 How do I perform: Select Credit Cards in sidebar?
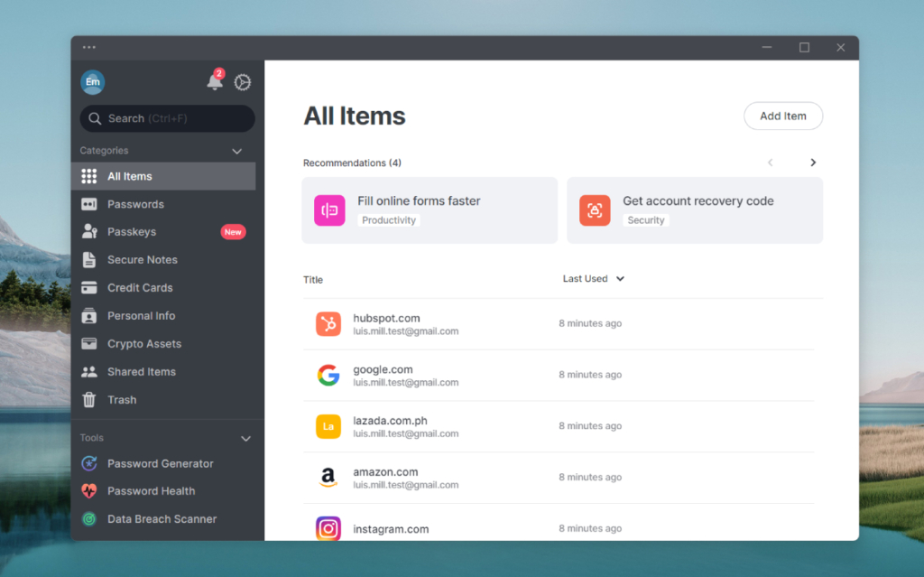coord(140,288)
